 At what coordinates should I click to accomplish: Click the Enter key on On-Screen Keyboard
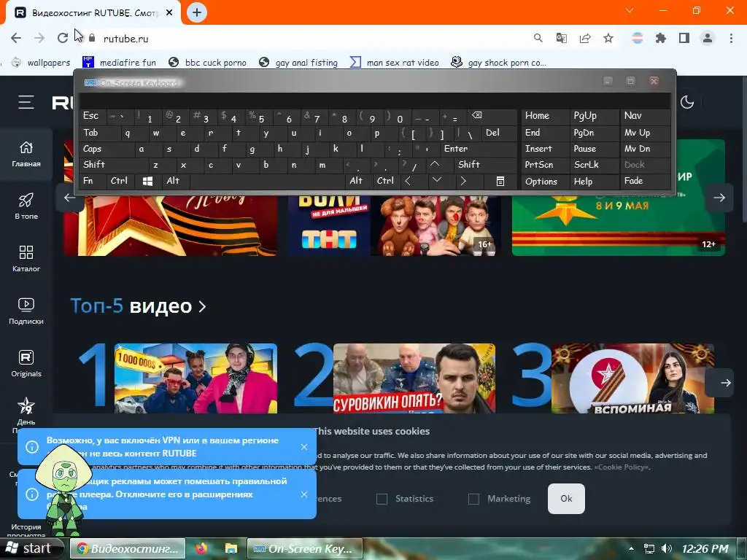[478, 149]
